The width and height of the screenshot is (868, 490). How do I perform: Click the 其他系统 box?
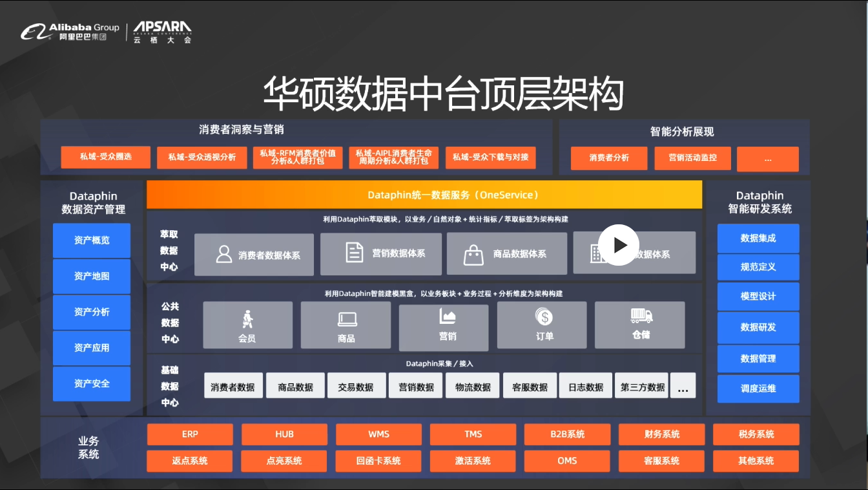click(x=756, y=461)
